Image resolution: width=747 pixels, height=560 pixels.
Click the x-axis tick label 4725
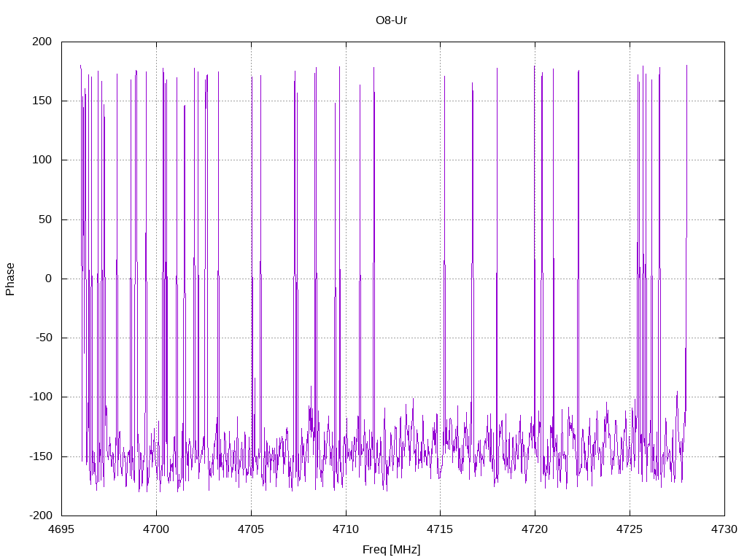coord(630,529)
